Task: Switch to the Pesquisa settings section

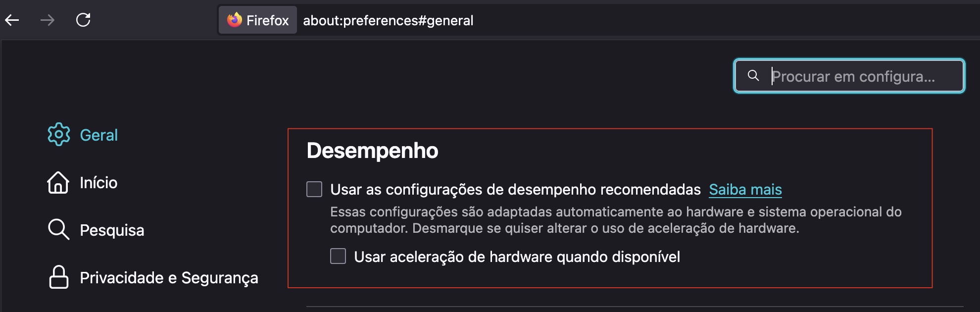Action: point(112,229)
